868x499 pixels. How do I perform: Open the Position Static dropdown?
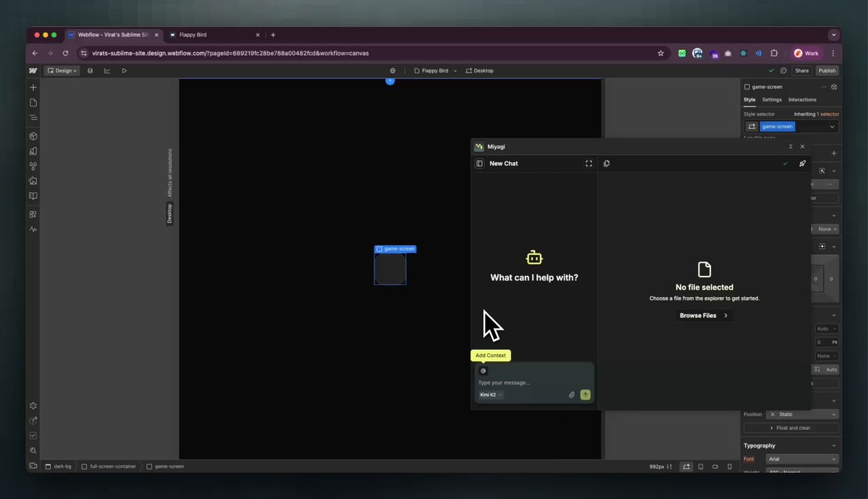click(801, 414)
